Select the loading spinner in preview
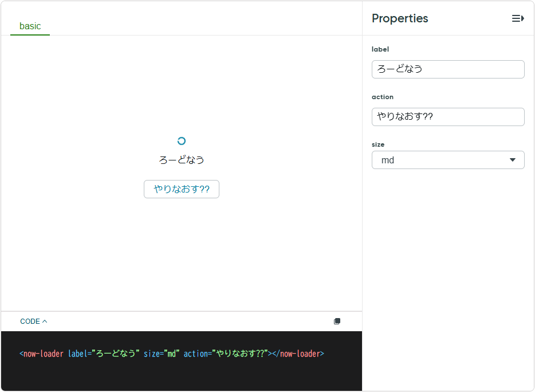Viewport: 535px width, 392px height. tap(182, 141)
